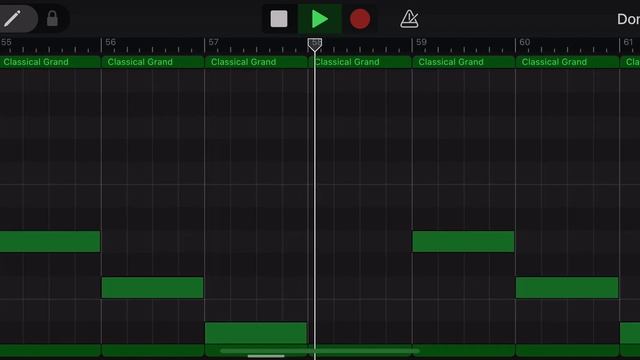Viewport: 640px width, 360px height.
Task: Select the Classical Grand region header at bar 55
Action: (50, 62)
